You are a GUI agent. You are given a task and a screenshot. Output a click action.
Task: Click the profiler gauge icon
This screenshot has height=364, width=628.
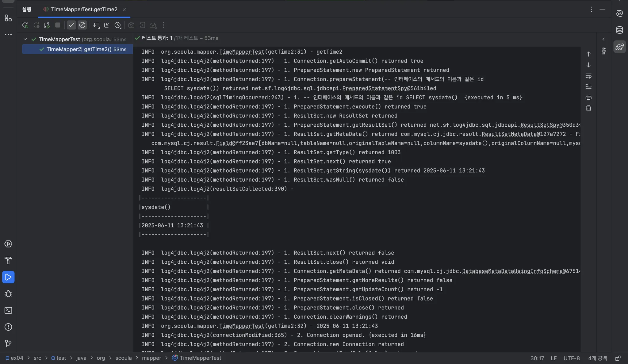tap(153, 25)
